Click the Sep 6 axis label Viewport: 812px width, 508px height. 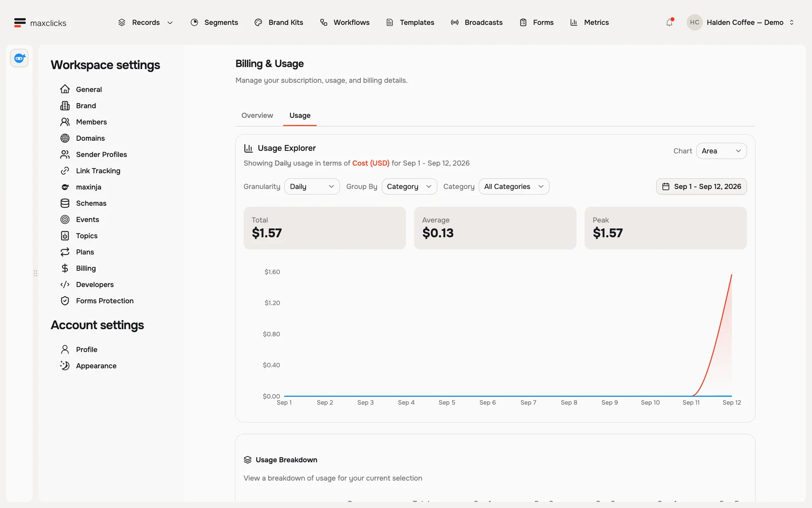488,402
